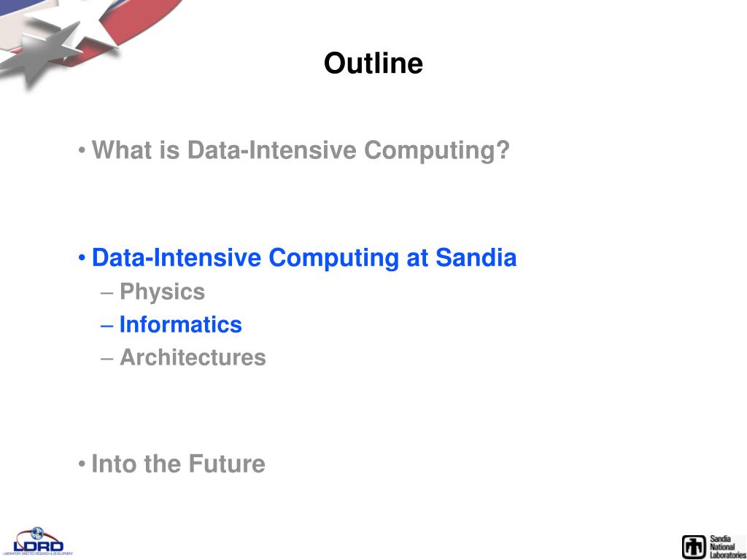This screenshot has width=747, height=560.
Task: Select the highlighted Informatics sub-item
Action: 181,324
